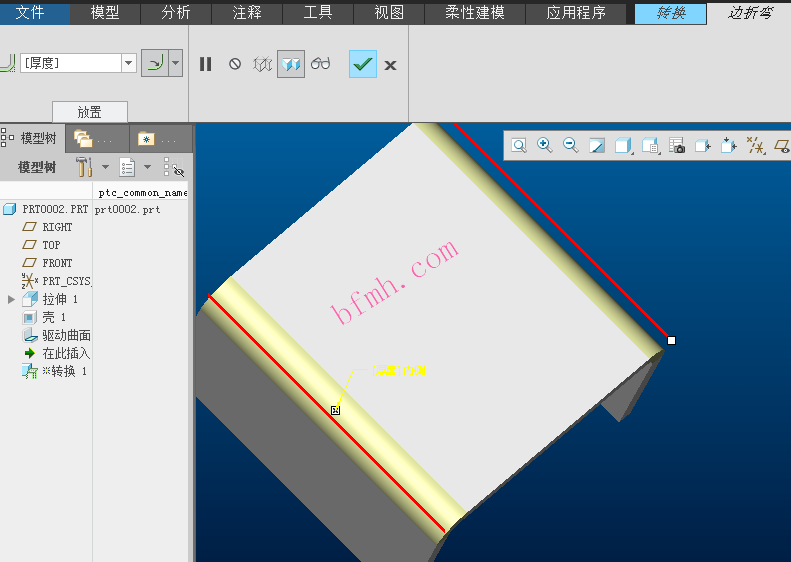791x562 pixels.
Task: Click the box with down arrow icon
Action: pyautogui.click(x=728, y=146)
